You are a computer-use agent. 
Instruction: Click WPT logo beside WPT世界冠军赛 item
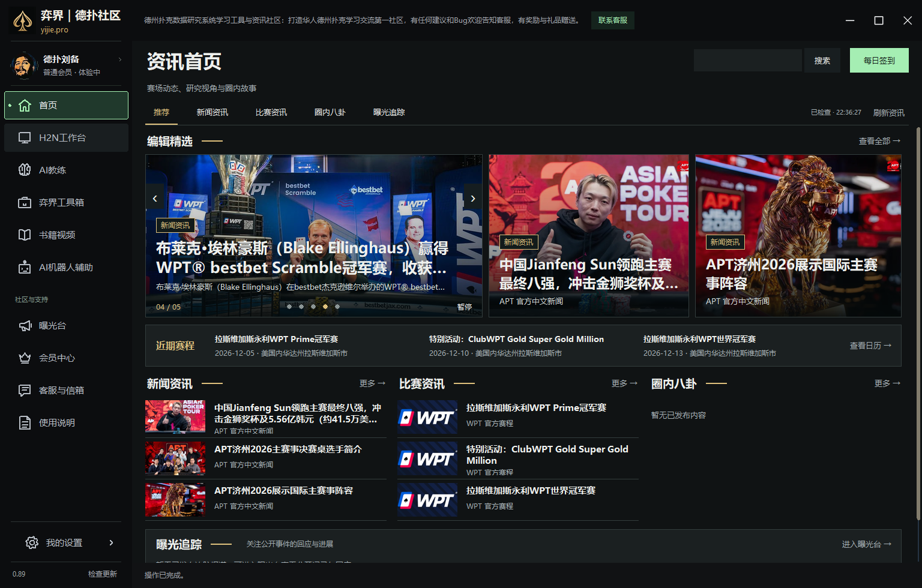click(x=427, y=500)
